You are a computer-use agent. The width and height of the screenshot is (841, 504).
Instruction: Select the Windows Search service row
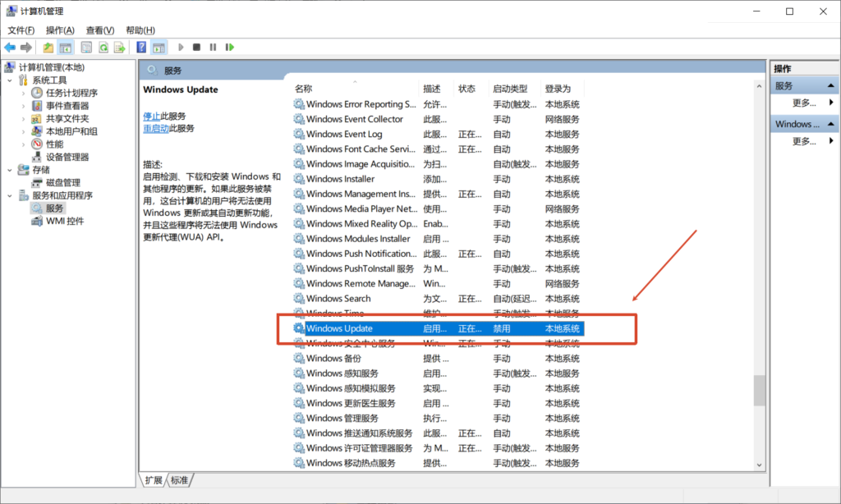pos(439,299)
